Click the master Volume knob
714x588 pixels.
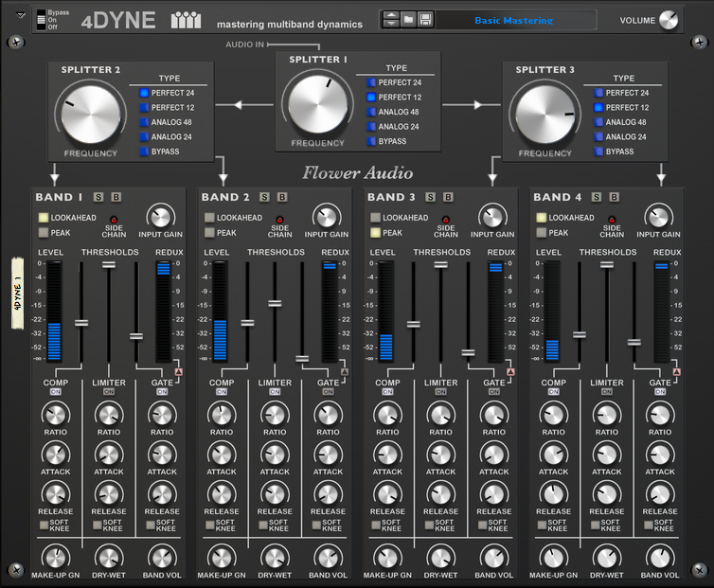click(x=669, y=20)
